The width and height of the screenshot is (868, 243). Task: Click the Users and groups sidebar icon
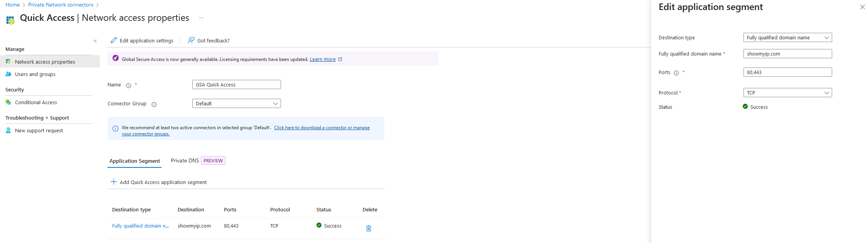pos(8,74)
